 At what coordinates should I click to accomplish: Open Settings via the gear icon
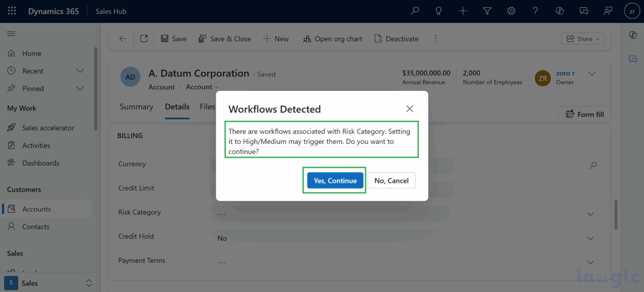(x=511, y=11)
